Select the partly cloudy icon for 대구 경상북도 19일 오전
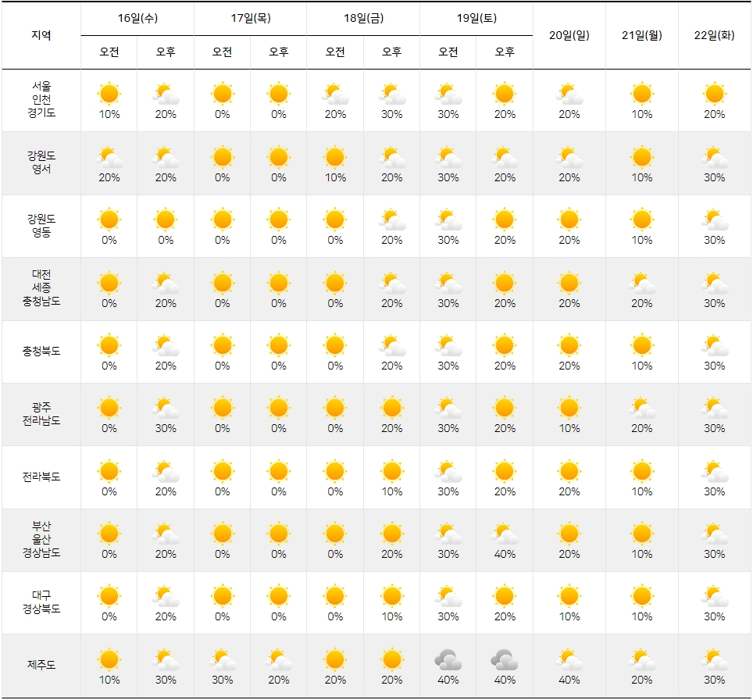 pyautogui.click(x=448, y=596)
